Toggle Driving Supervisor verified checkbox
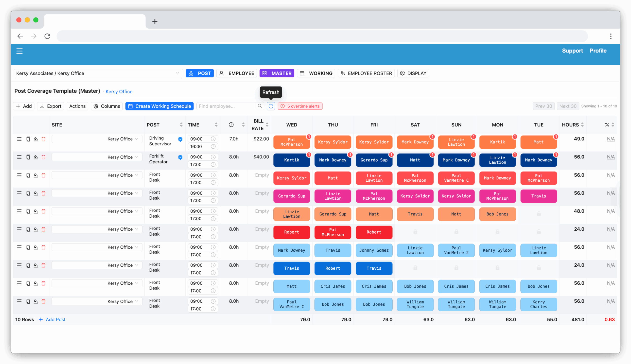The image size is (631, 364). click(180, 139)
